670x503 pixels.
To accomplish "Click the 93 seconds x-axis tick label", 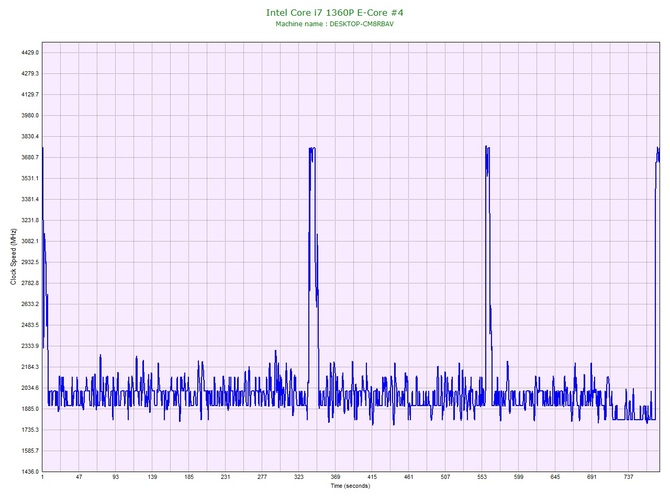I will point(115,477).
